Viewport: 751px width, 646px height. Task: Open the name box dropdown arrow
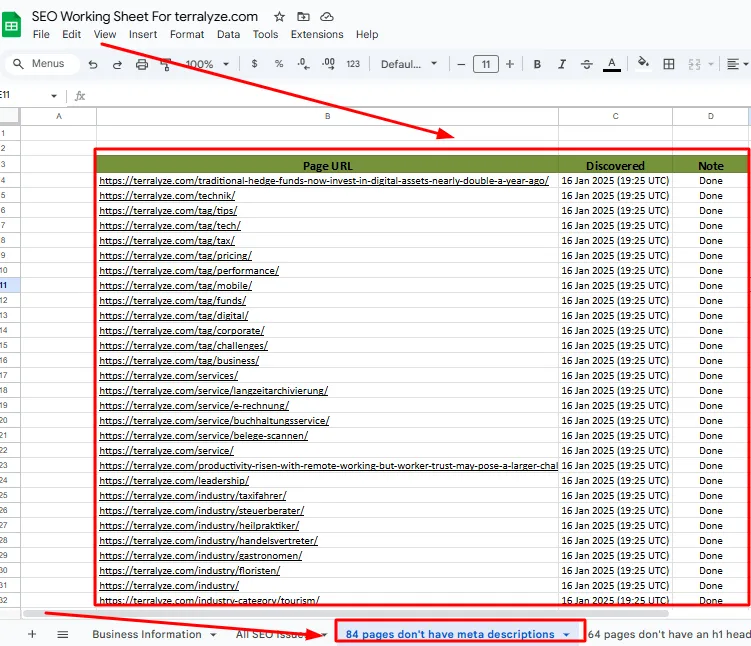tap(54, 96)
